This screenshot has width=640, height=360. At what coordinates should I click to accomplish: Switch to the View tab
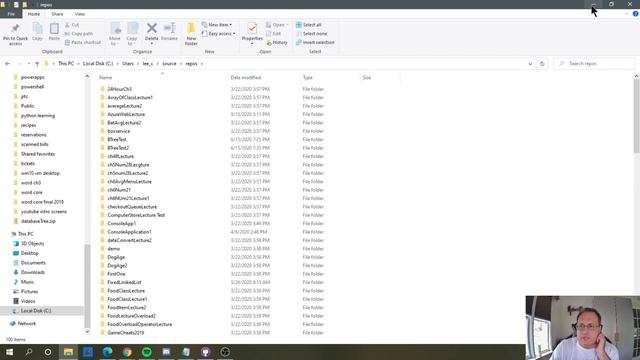80,14
